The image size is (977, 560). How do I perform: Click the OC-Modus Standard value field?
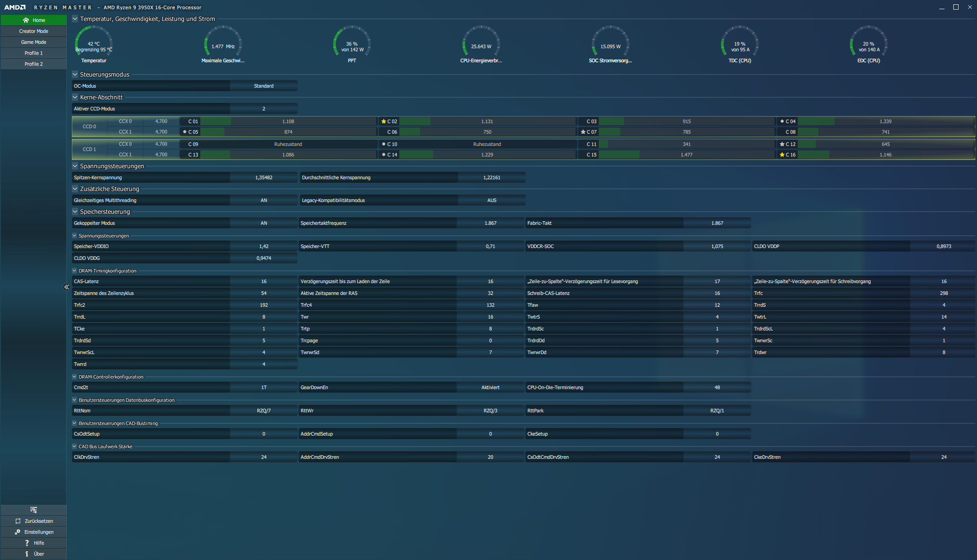(x=263, y=86)
